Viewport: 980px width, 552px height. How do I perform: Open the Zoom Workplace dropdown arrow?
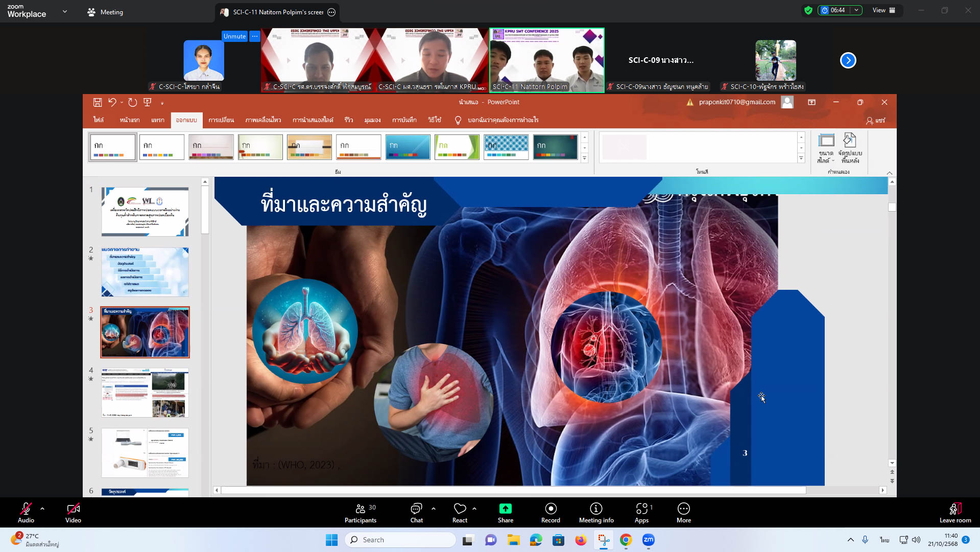click(65, 11)
